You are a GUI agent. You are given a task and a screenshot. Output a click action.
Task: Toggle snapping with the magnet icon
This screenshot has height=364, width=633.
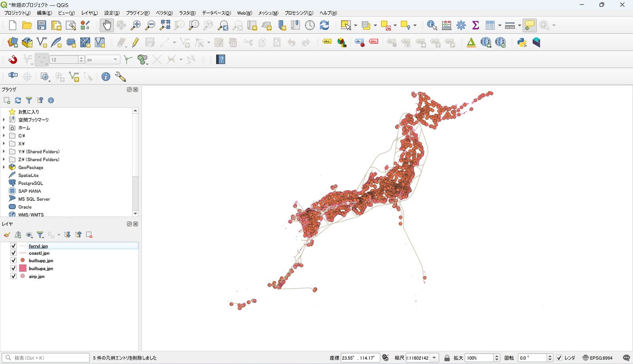click(x=13, y=60)
